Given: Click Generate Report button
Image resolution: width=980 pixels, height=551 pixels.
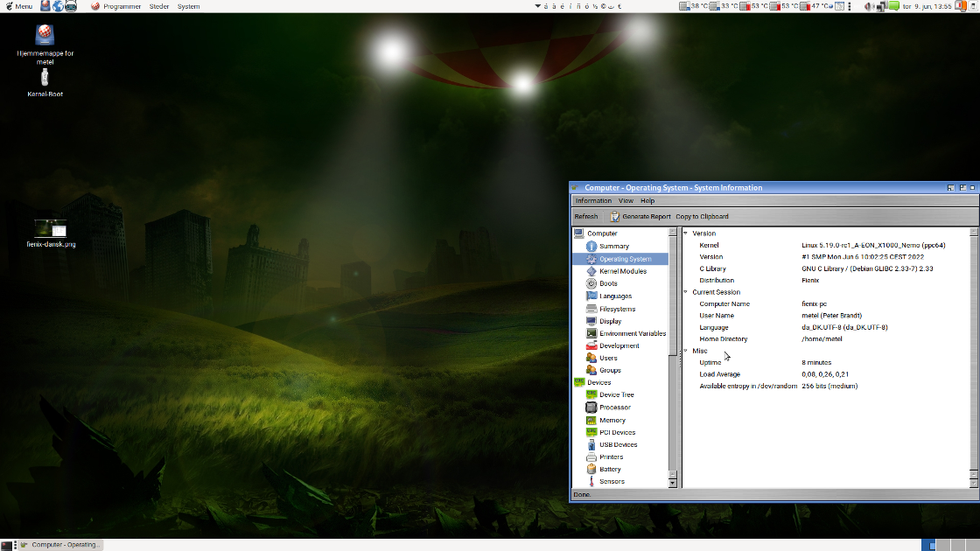Looking at the screenshot, I should (x=640, y=217).
